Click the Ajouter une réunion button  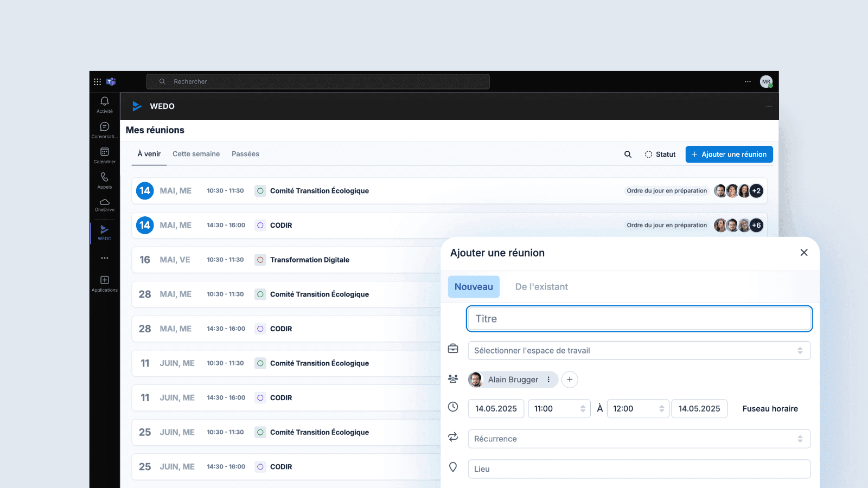click(729, 154)
